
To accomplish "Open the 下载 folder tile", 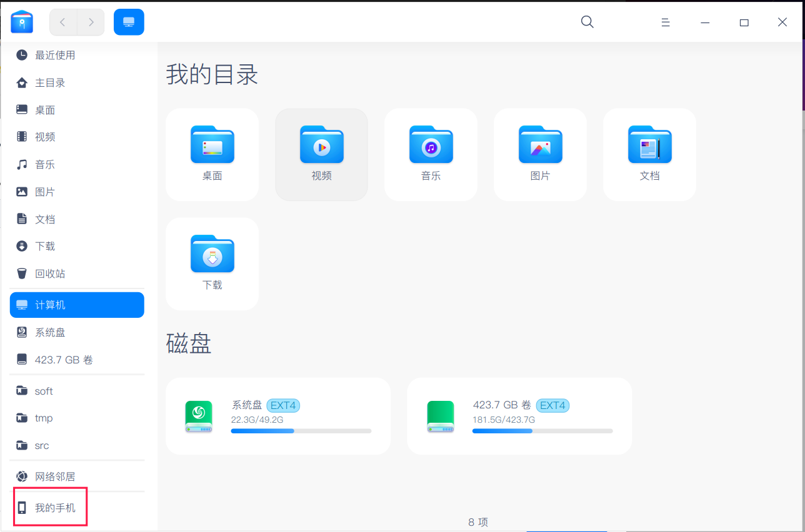I will [212, 262].
